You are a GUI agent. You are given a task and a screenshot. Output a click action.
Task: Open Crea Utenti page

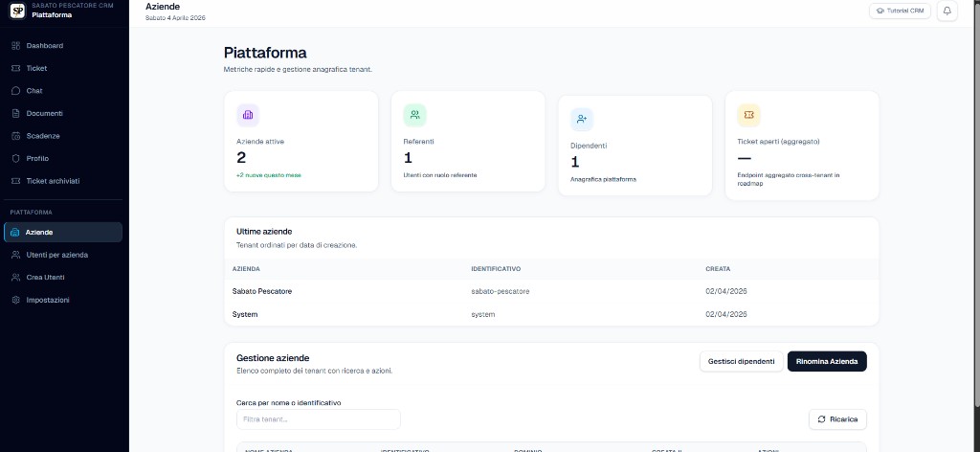coord(45,278)
